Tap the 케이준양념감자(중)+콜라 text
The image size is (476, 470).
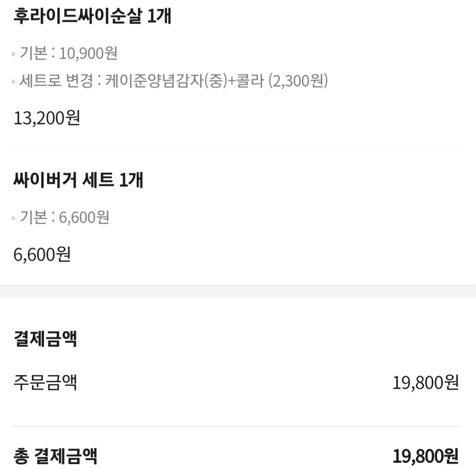[x=185, y=81]
